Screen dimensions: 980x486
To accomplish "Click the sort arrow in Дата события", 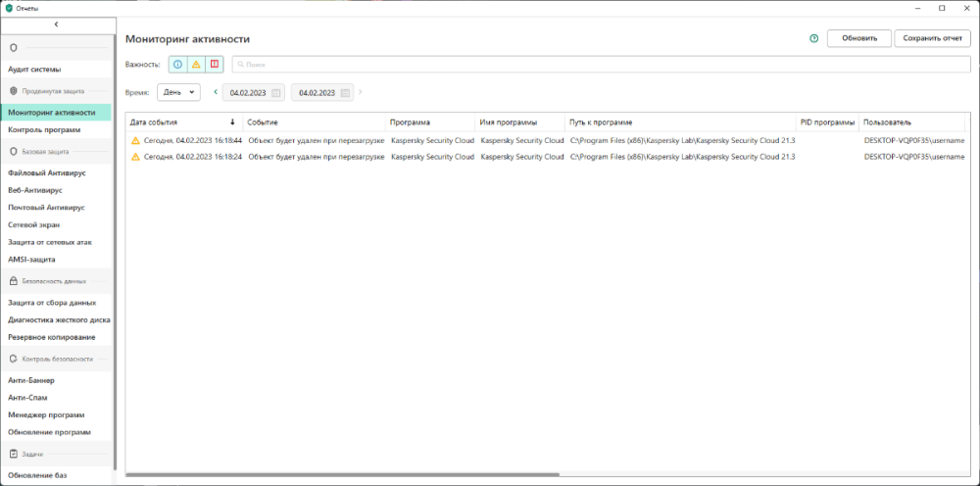I will (233, 122).
